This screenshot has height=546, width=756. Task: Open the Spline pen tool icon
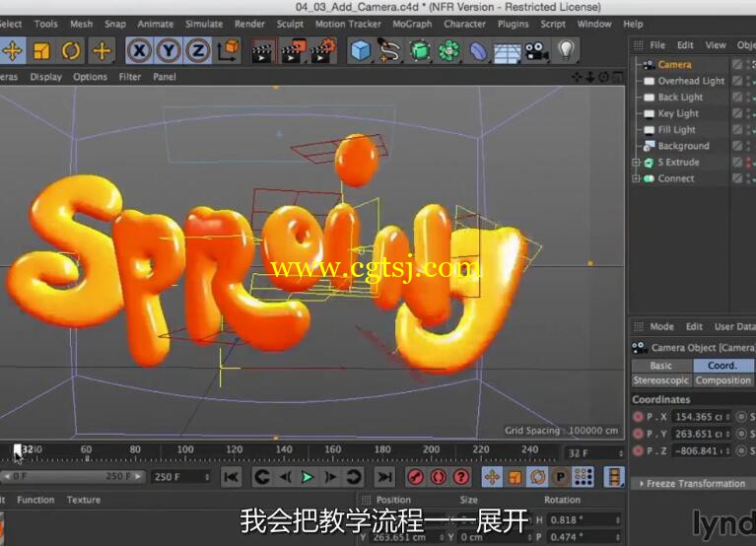[389, 50]
